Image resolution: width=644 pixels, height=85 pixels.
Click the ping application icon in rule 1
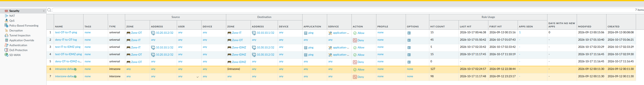(x=306, y=33)
